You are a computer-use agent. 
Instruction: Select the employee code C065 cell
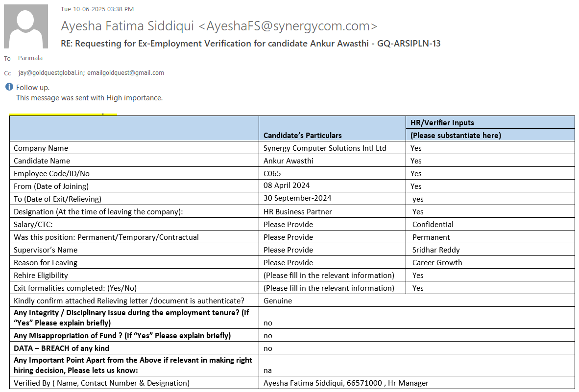[x=272, y=174]
